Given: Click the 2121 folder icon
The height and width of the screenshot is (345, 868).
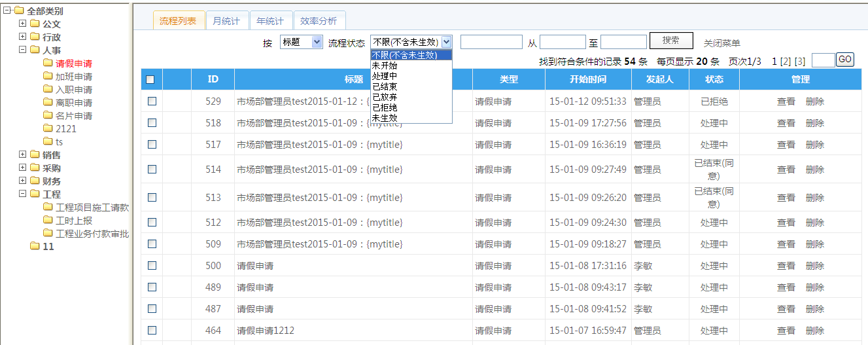Looking at the screenshot, I should click(48, 129).
